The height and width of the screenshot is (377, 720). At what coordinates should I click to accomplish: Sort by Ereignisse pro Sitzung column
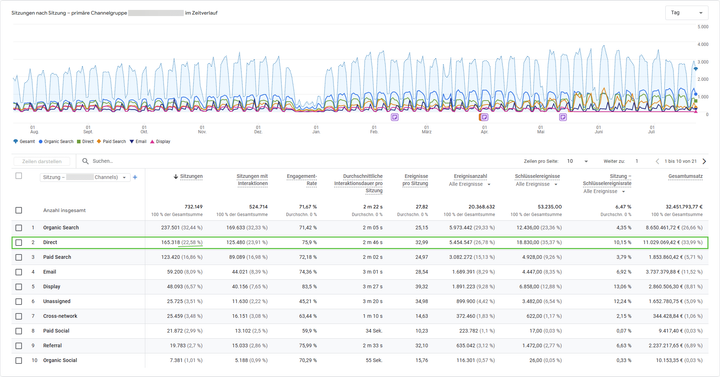pyautogui.click(x=415, y=180)
